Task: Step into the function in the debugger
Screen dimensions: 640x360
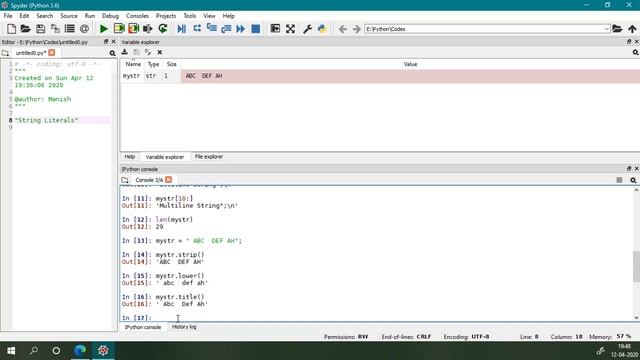Action: point(212,29)
